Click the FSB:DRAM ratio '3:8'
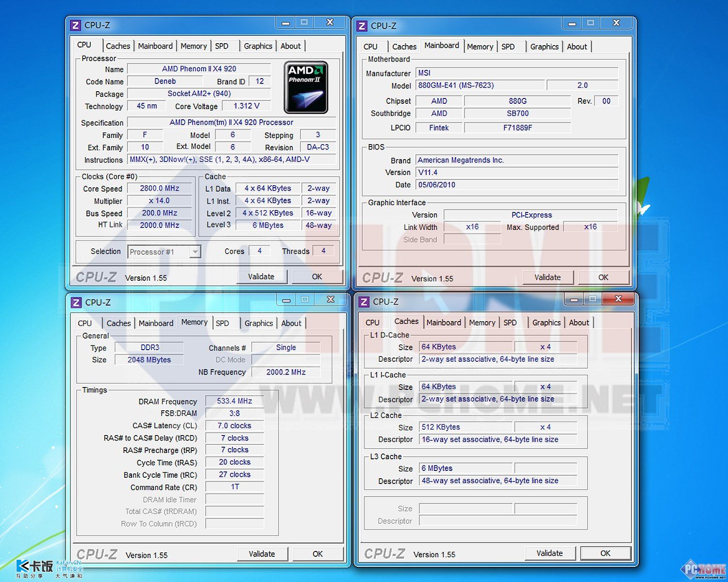Image resolution: width=728 pixels, height=582 pixels. pyautogui.click(x=234, y=413)
